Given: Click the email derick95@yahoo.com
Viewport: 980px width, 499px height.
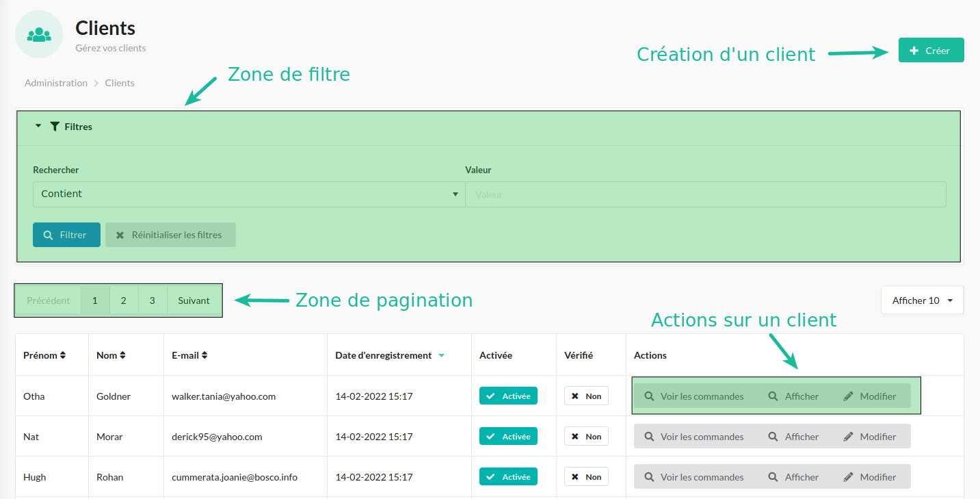Looking at the screenshot, I should (x=217, y=437).
